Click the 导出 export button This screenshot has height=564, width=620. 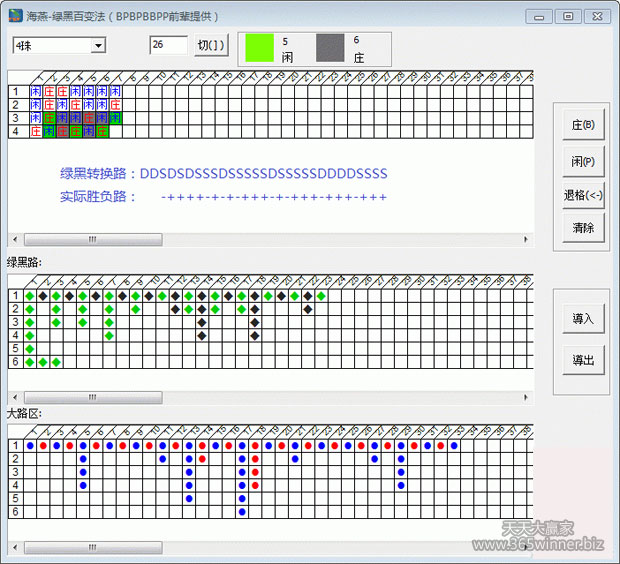pyautogui.click(x=583, y=360)
